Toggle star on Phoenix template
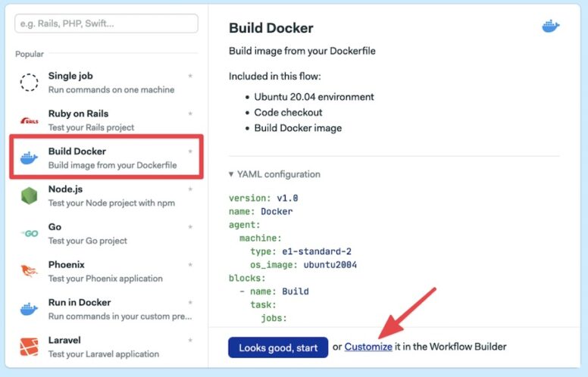This screenshot has height=377, width=588. tap(190, 265)
